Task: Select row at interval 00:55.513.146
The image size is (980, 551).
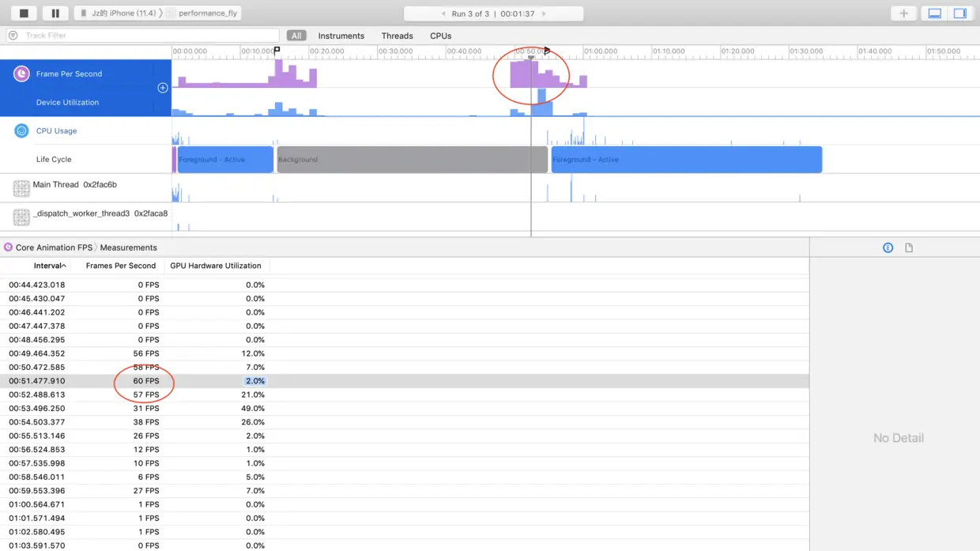Action: (x=404, y=436)
